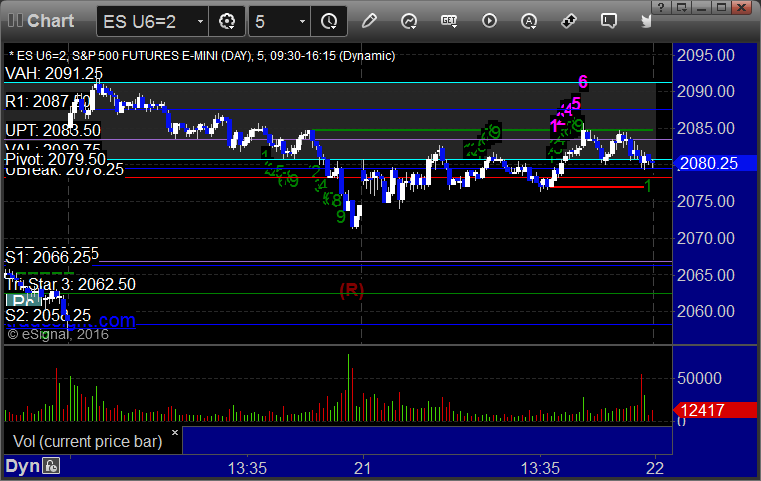Image resolution: width=761 pixels, height=481 pixels.
Task: Click the detach window title icon
Action: 682,7
